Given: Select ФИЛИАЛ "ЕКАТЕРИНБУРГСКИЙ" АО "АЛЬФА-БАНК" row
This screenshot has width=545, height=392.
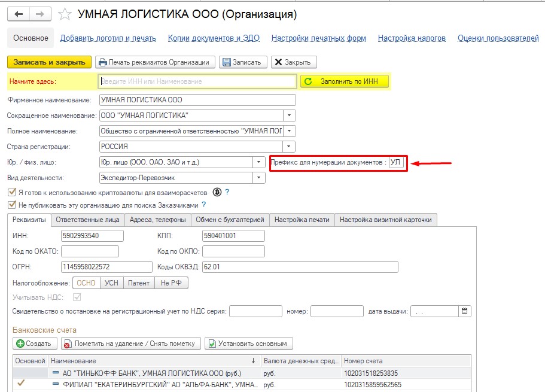Looking at the screenshot, I should tap(242, 384).
